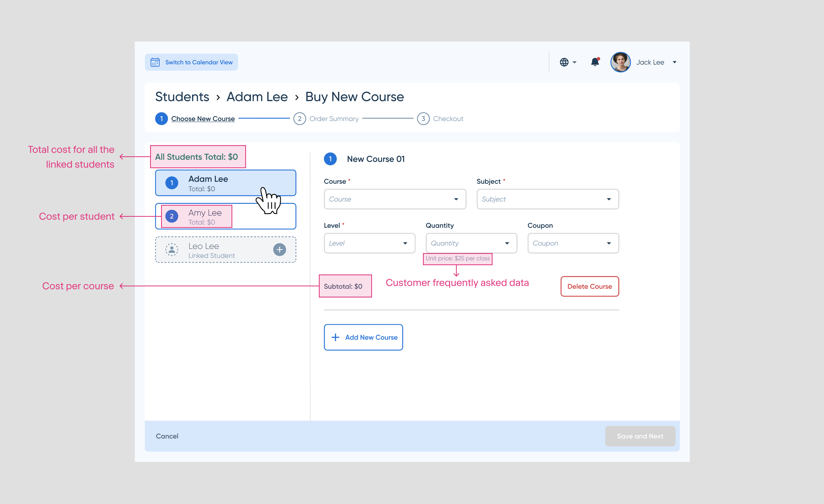Click Jack Lee's profile avatar
Image resolution: width=824 pixels, height=504 pixels.
621,62
